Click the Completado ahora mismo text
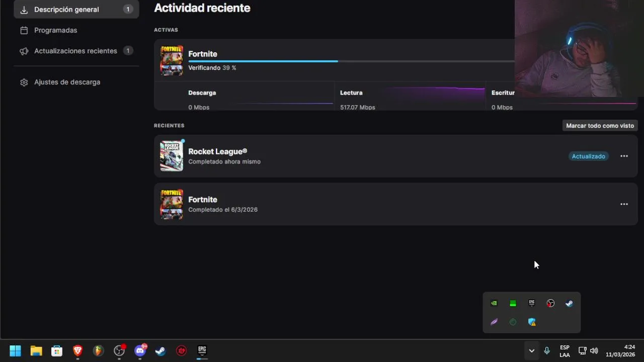Viewport: 644px width, 362px height. coord(224,162)
